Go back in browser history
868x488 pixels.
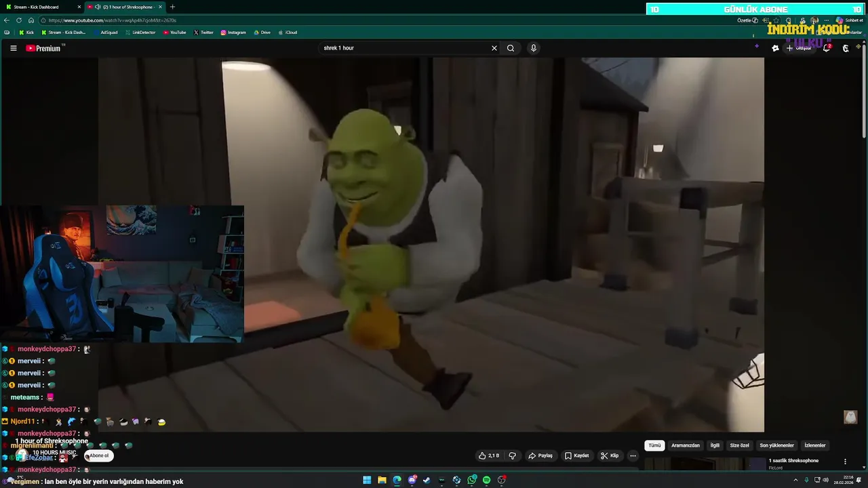[7, 20]
